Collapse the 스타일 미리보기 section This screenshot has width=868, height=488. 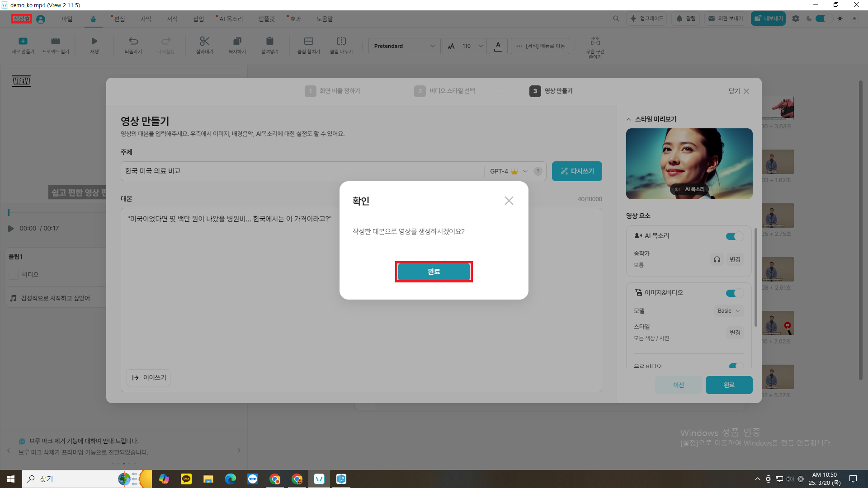pos(628,119)
